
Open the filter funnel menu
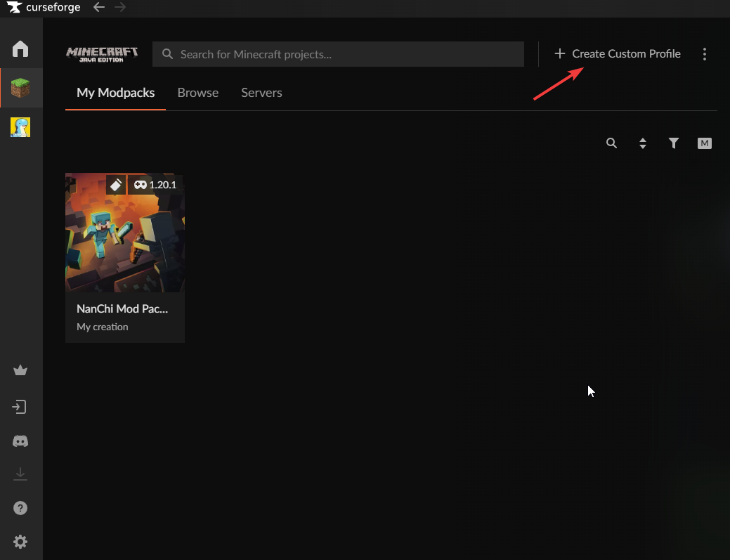673,143
